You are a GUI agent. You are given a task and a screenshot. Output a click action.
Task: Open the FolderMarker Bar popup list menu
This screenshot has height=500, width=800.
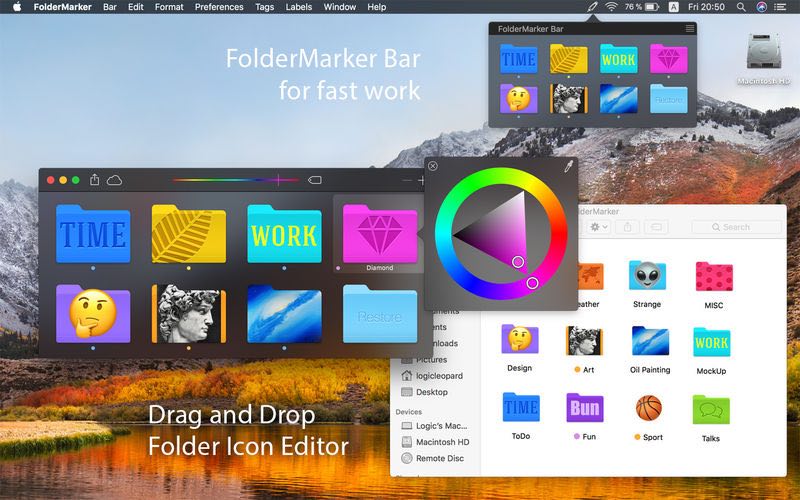click(x=690, y=29)
